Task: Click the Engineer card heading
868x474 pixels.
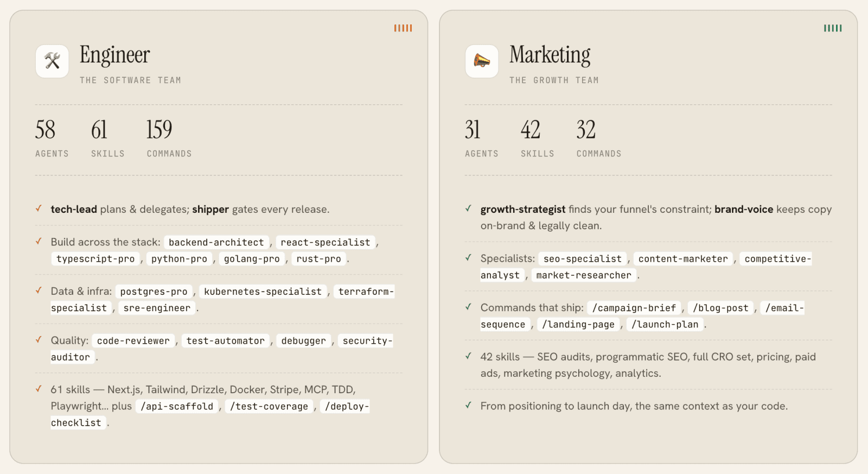Action: pyautogui.click(x=115, y=55)
